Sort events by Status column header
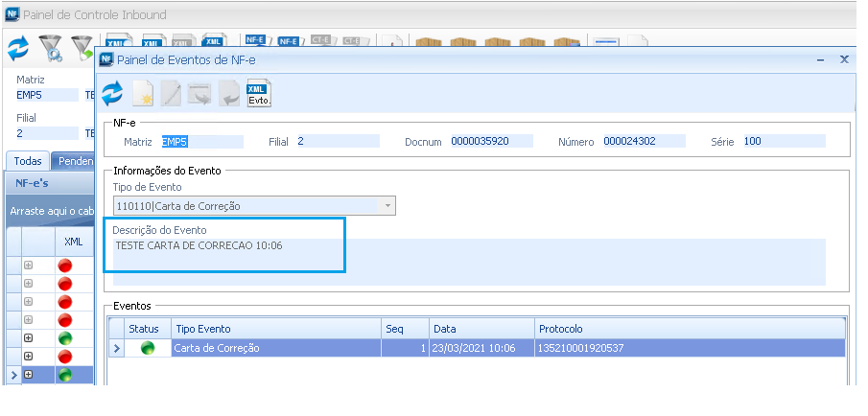Image resolution: width=868 pixels, height=416 pixels. [148, 329]
